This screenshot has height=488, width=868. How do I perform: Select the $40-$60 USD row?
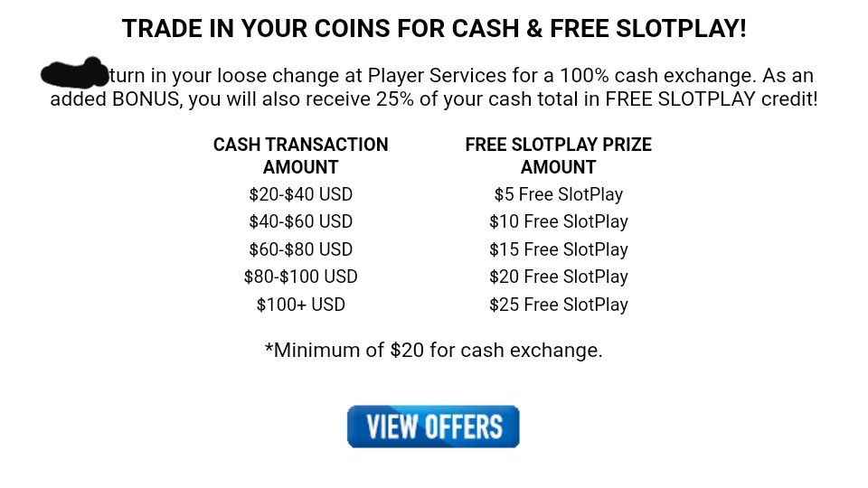click(300, 221)
